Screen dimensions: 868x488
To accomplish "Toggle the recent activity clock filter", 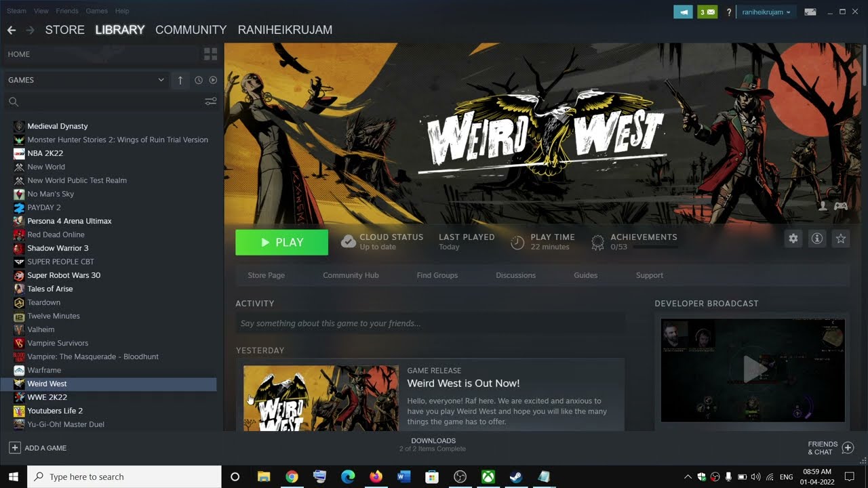I will [199, 80].
